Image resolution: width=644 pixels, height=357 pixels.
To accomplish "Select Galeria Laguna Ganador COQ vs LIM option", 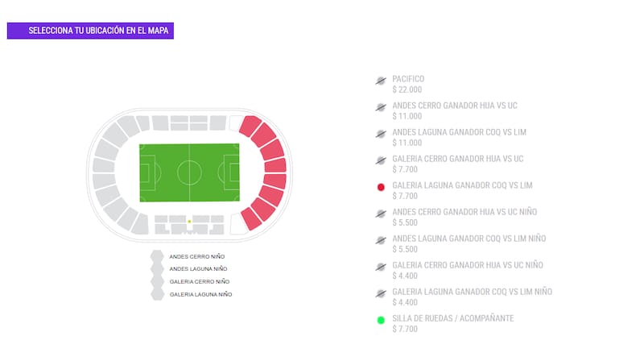I will [x=462, y=185].
